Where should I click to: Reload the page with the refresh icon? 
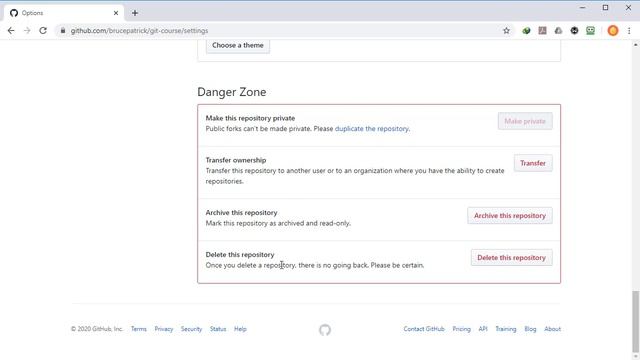click(x=43, y=31)
